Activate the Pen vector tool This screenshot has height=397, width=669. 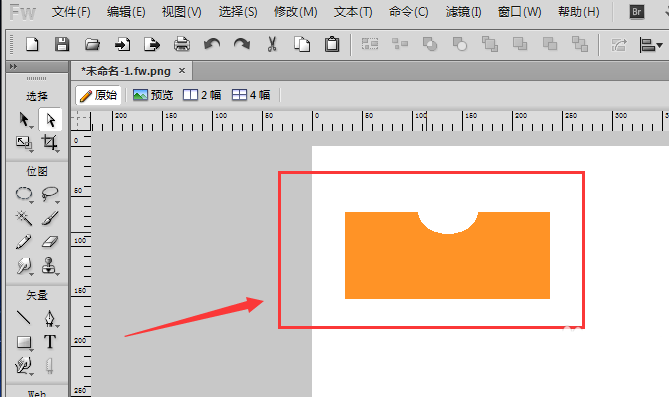click(x=49, y=318)
